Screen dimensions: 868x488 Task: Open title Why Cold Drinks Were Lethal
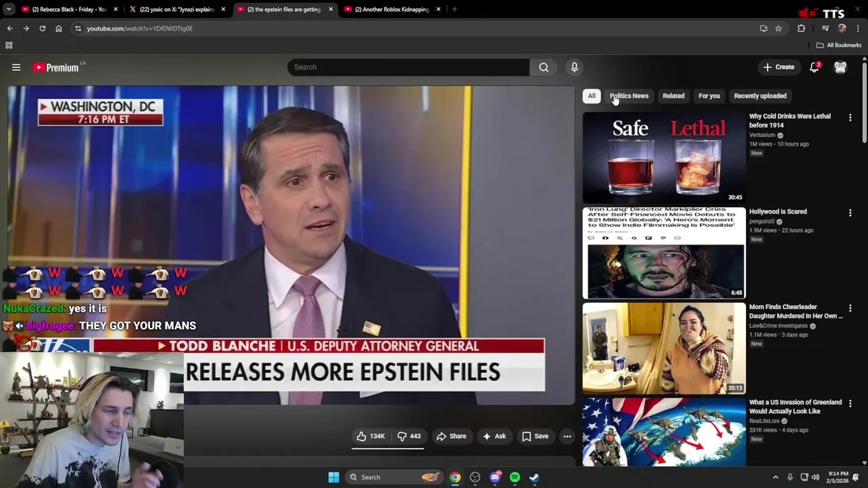tap(789, 121)
